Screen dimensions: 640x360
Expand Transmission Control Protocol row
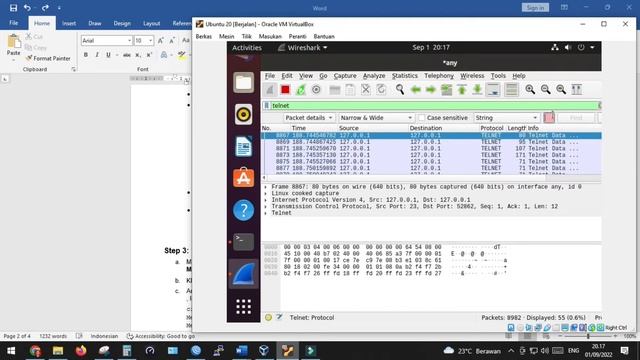click(x=266, y=207)
